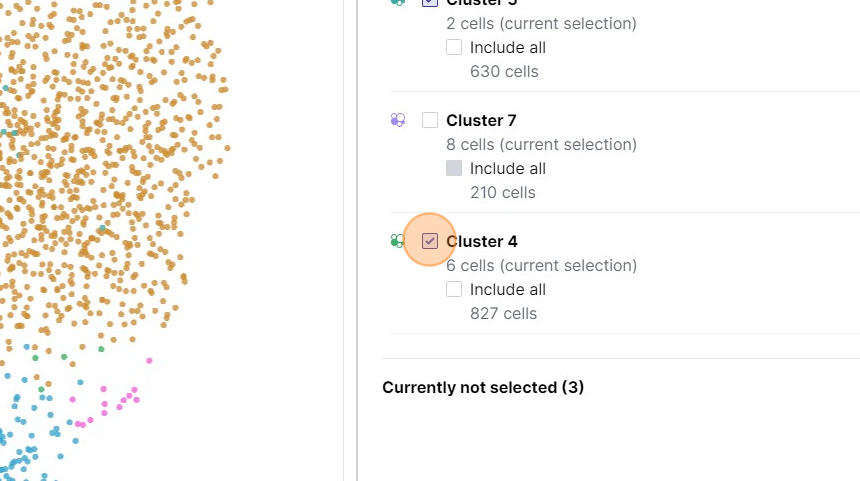This screenshot has height=481, width=860.
Task: Click the Cluster 7 name label
Action: tap(481, 120)
